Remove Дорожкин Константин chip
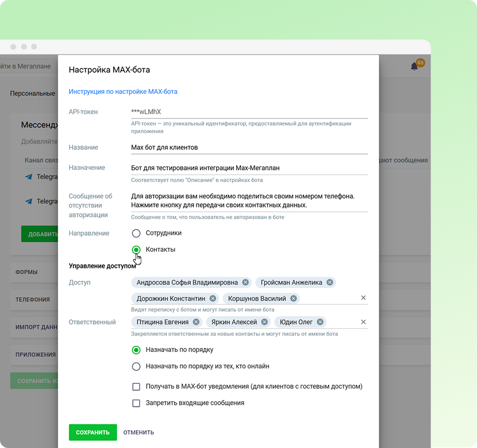The height and width of the screenshot is (448, 477). 213,299
